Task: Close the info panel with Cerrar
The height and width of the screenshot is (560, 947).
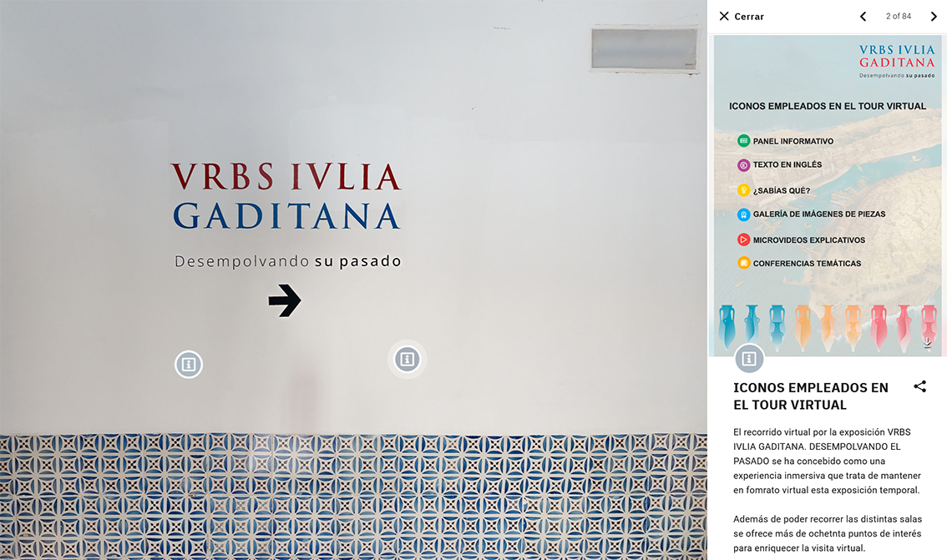Action: (742, 17)
